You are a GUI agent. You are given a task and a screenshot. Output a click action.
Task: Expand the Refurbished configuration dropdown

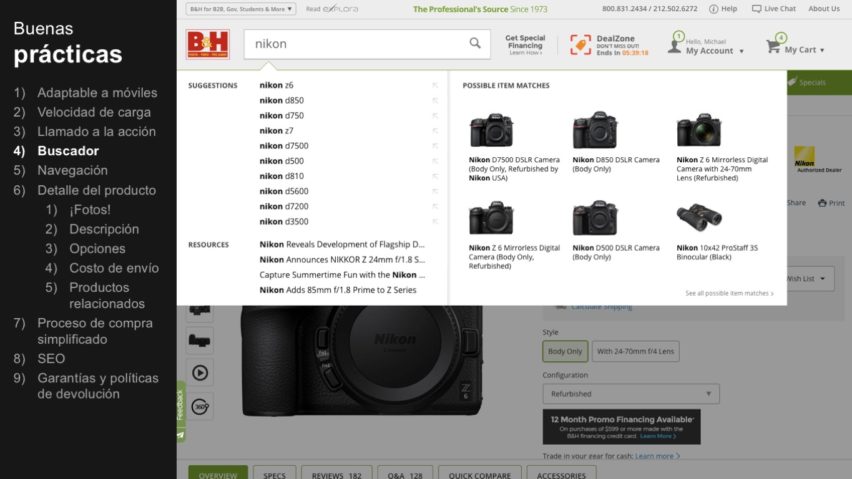point(630,394)
